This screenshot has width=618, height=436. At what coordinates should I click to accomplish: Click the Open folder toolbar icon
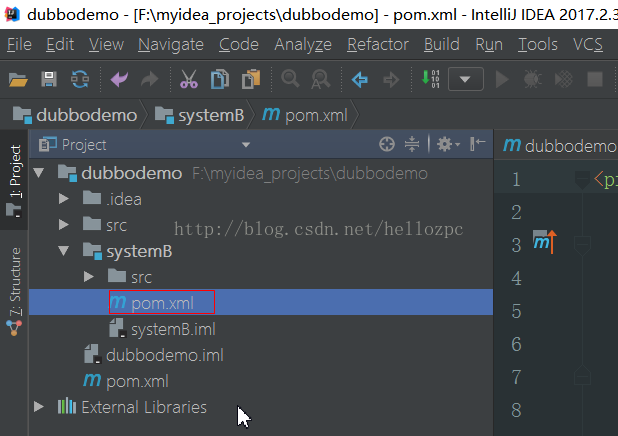(18, 80)
